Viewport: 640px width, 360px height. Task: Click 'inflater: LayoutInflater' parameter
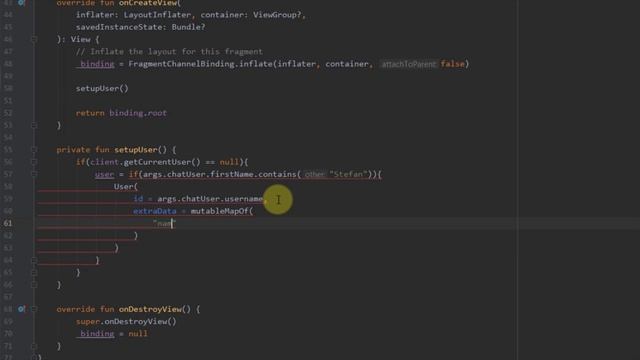click(x=133, y=15)
